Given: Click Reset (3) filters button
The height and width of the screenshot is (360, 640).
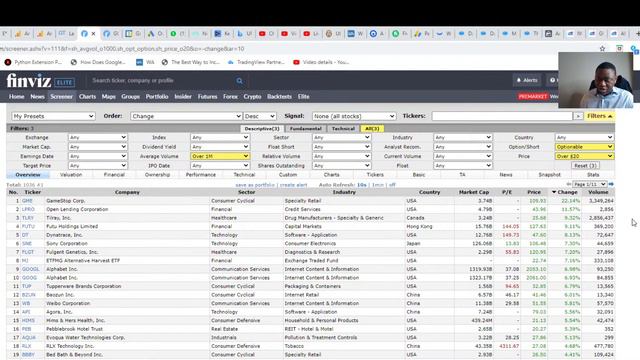Looking at the screenshot, I should click(x=585, y=166).
